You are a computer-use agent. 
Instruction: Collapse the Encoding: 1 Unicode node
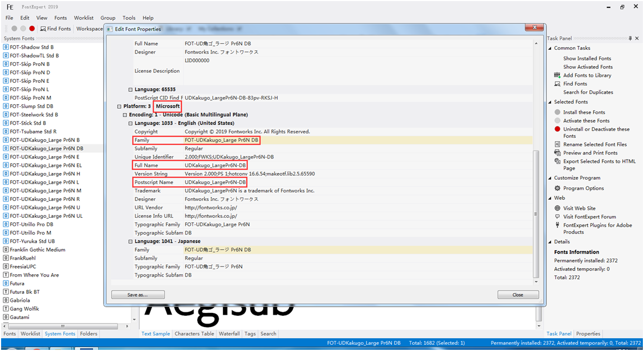(x=125, y=115)
